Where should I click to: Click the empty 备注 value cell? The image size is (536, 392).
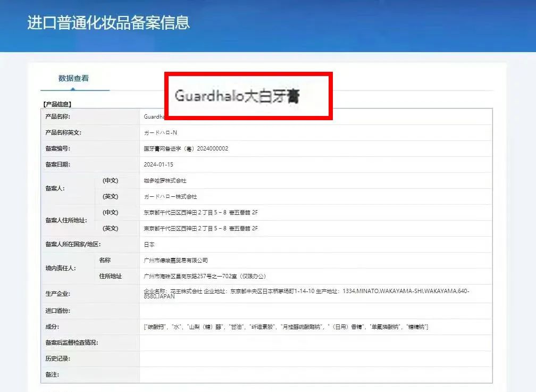(x=315, y=374)
